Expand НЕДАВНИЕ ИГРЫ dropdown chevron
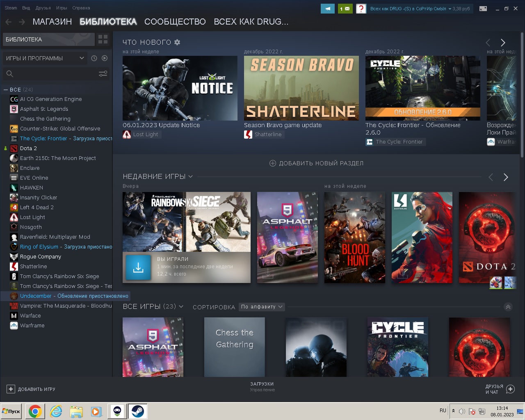The height and width of the screenshot is (420, 525). point(190,177)
